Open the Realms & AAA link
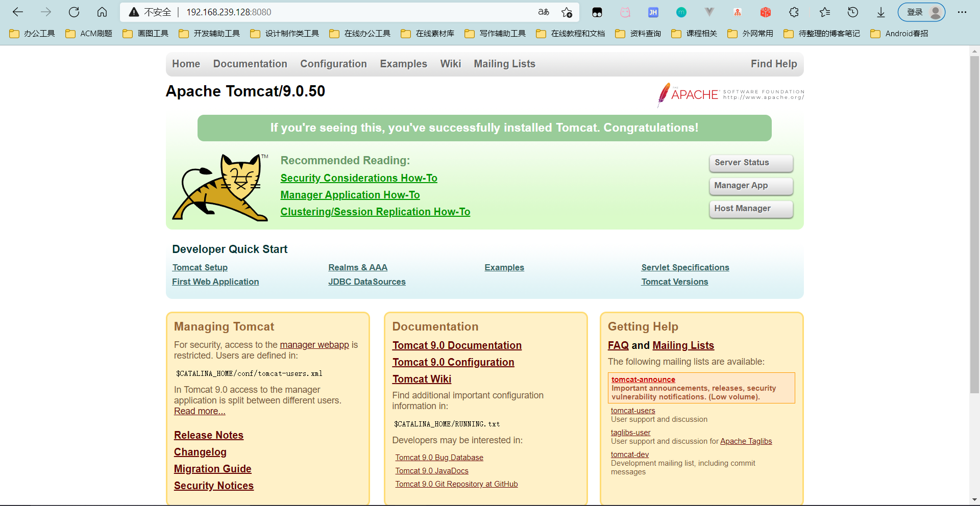Viewport: 980px width, 506px height. pyautogui.click(x=358, y=267)
